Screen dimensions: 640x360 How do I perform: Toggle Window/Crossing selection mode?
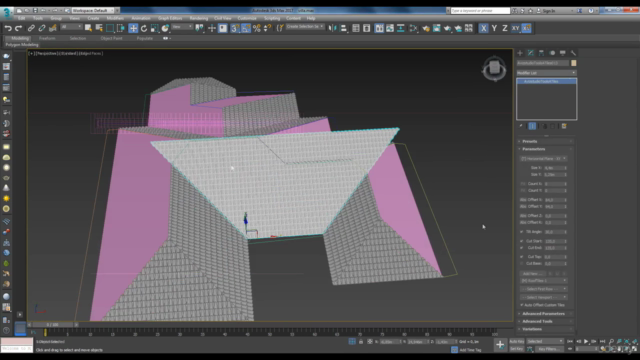[121, 28]
